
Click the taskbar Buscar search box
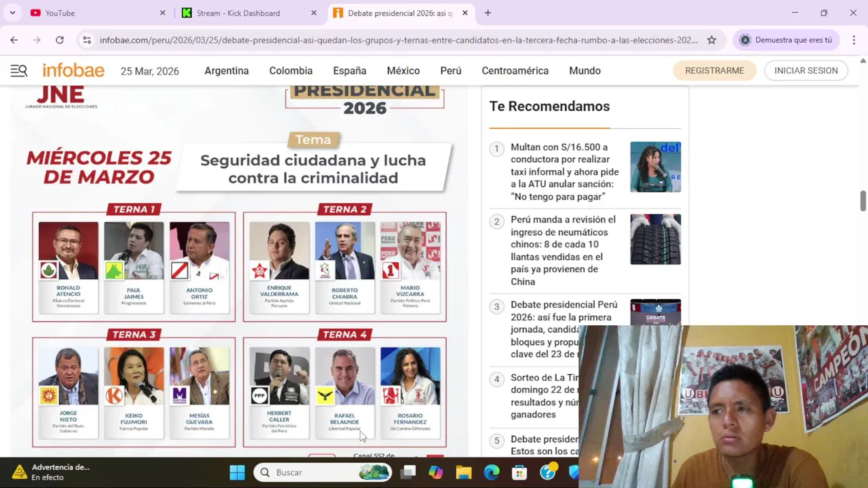coord(323,472)
